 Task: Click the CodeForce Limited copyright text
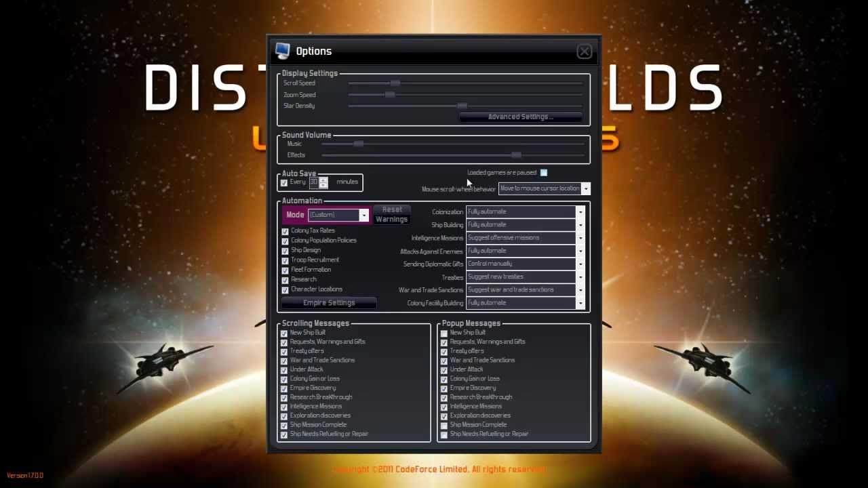click(x=439, y=469)
